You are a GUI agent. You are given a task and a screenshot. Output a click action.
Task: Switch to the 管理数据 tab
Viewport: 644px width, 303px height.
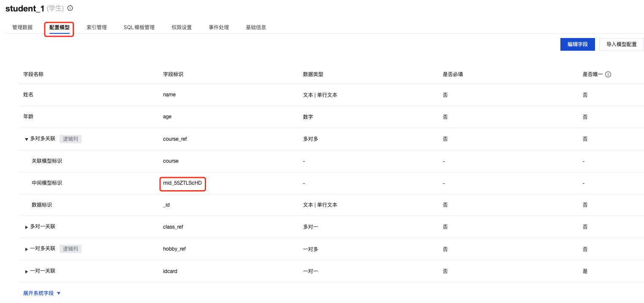click(x=22, y=27)
